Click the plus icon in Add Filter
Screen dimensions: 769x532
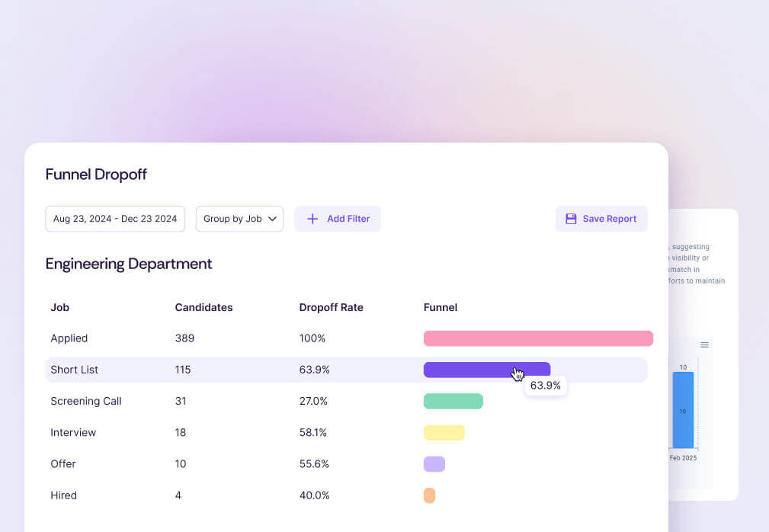tap(312, 219)
